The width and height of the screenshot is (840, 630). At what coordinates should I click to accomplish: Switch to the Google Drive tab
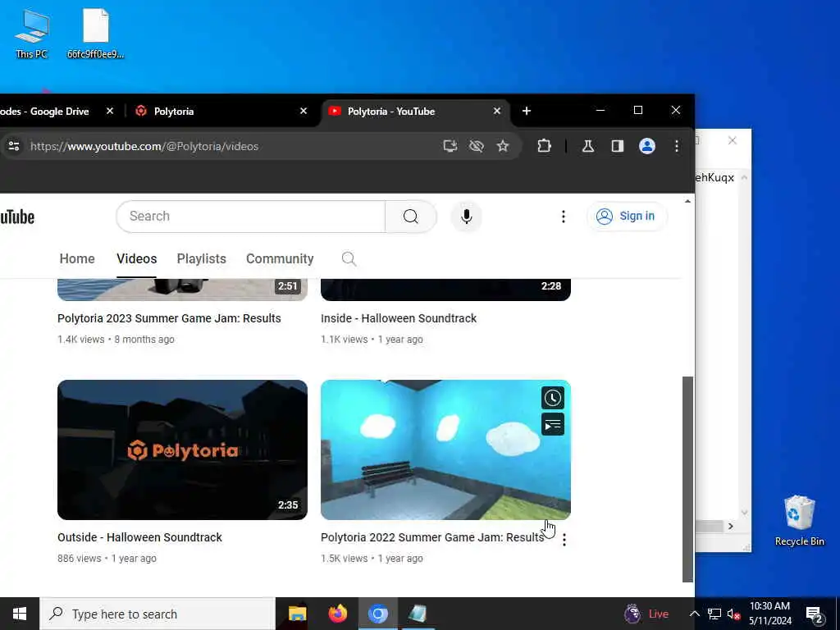tap(58, 111)
